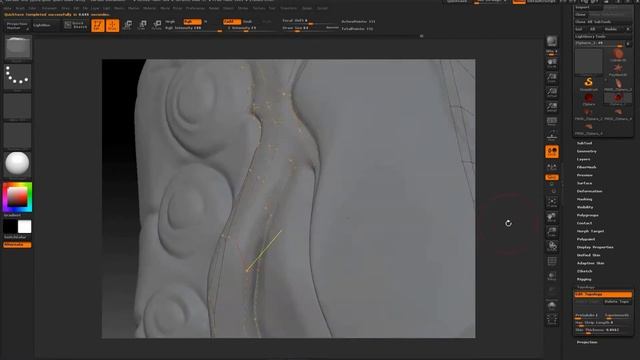The image size is (640, 360).
Task: Expand the Morph Target subpalette
Action: [x=590, y=231]
